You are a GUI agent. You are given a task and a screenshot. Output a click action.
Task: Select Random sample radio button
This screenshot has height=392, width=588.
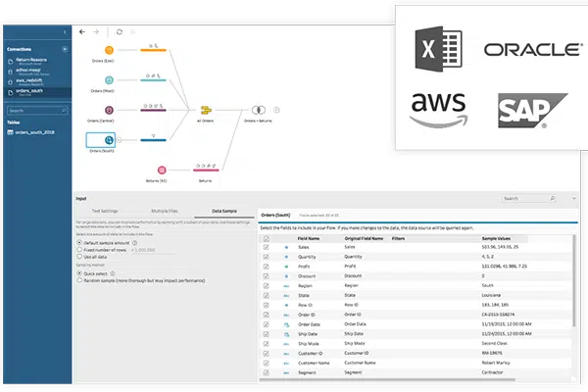click(x=79, y=280)
